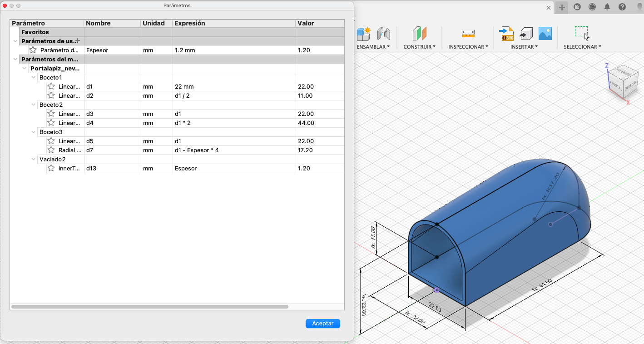Screen dimensions: 644x344
Task: Click the insert canvas image icon
Action: point(545,33)
